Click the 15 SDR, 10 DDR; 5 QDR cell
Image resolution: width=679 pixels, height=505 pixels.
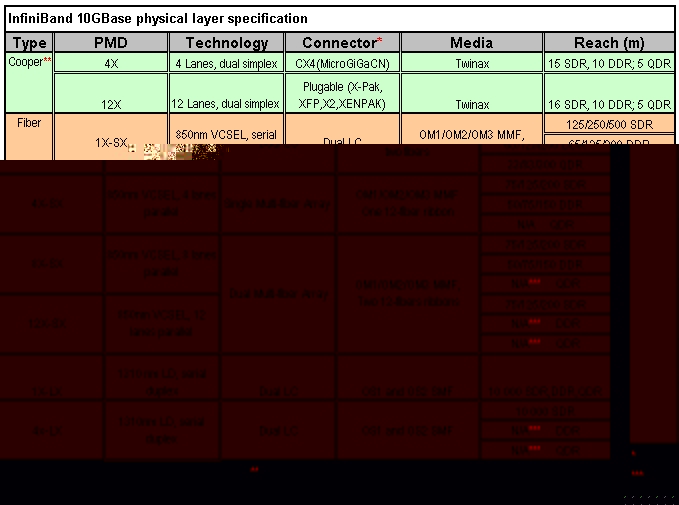[x=609, y=63]
